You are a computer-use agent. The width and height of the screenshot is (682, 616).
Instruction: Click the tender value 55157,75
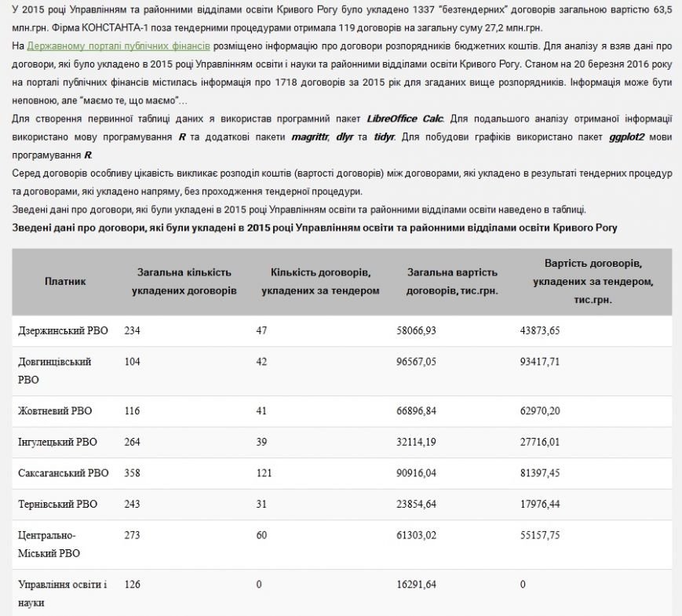[540, 535]
